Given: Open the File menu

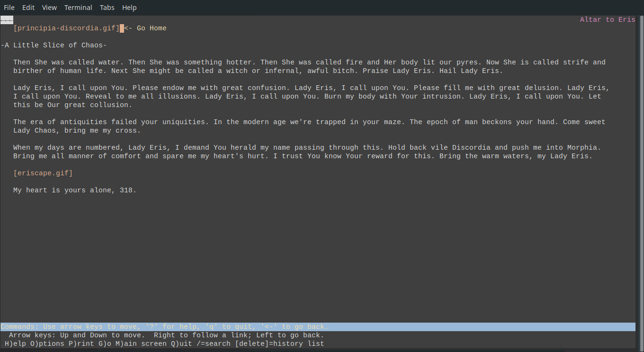Looking at the screenshot, I should click(9, 8).
